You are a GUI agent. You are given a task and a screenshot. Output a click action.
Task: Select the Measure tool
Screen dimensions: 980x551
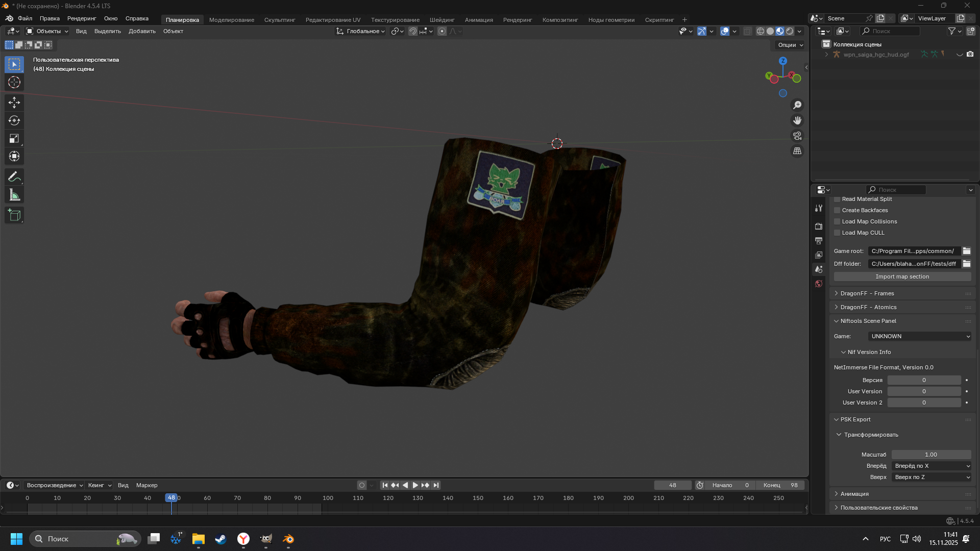coord(14,195)
